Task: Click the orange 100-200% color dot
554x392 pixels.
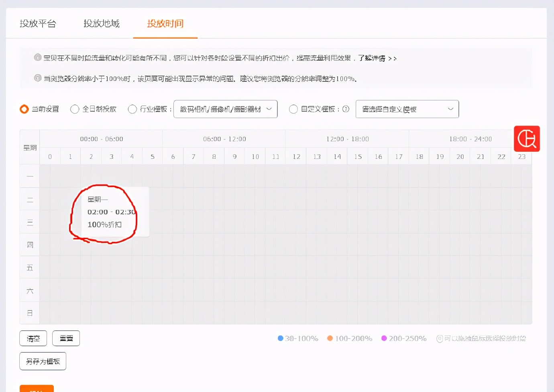Action: tap(330, 338)
